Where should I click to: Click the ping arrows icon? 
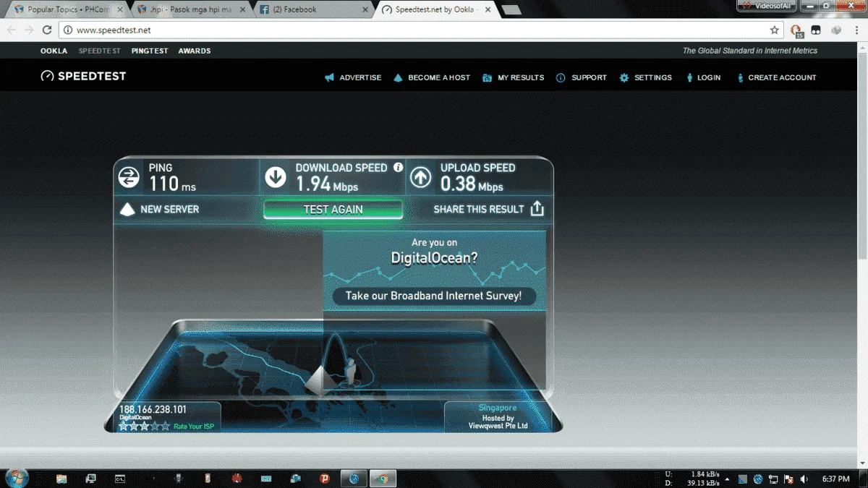[129, 177]
